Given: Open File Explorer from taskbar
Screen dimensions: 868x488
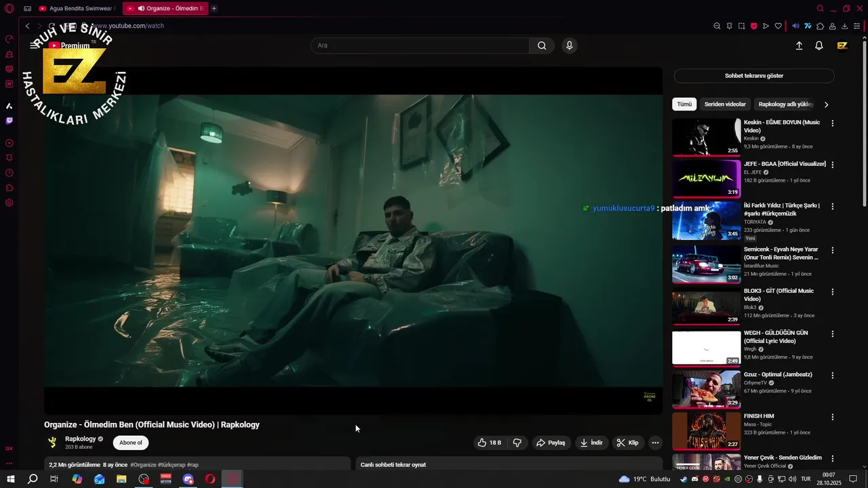Looking at the screenshot, I should (121, 479).
